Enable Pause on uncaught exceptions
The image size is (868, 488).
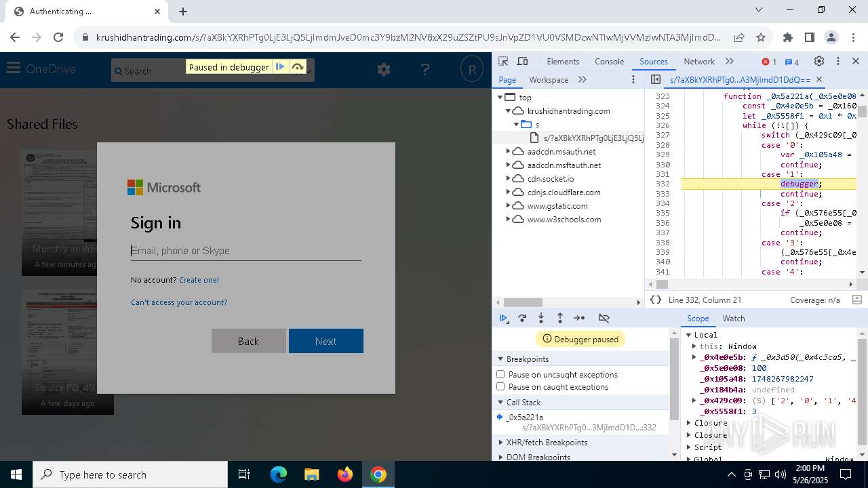pos(500,374)
